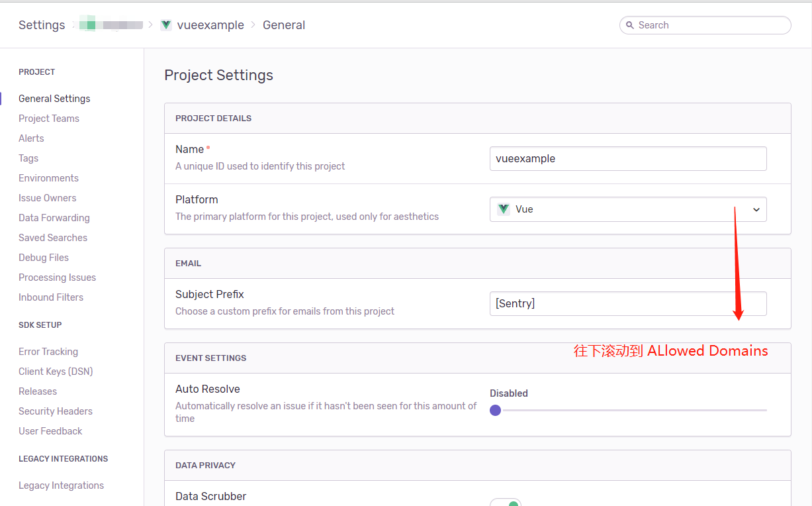Open Client Keys (DSN) page
Viewport: 812px width, 506px height.
click(x=56, y=372)
